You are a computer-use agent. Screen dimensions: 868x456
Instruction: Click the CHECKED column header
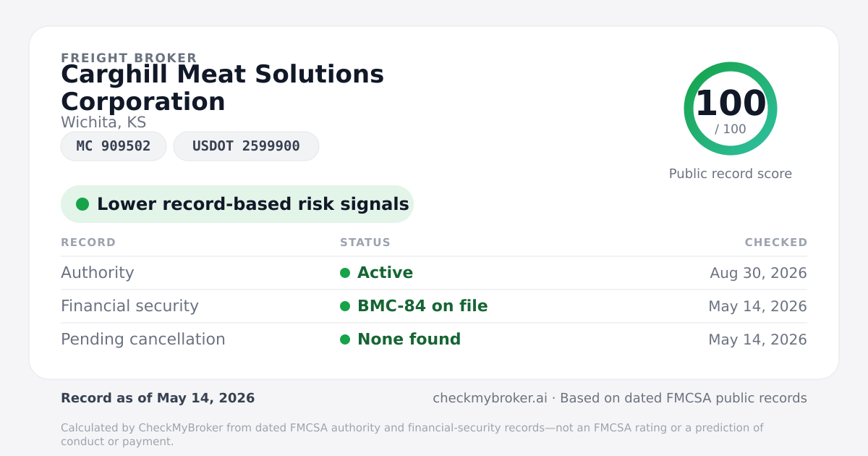[x=776, y=242]
